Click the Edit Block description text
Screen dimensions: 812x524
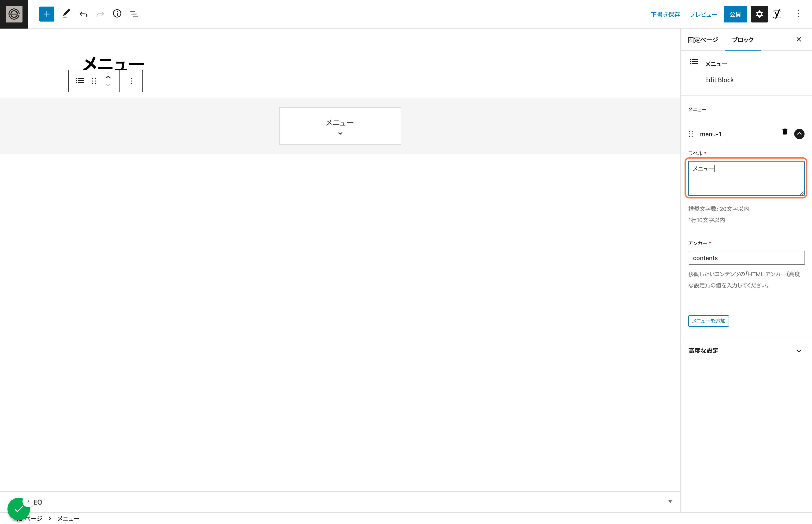719,80
